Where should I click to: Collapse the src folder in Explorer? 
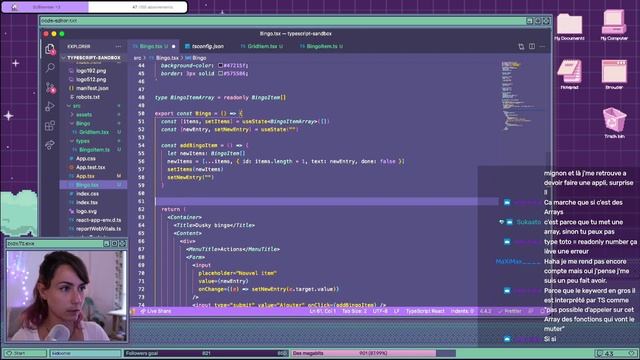76,106
